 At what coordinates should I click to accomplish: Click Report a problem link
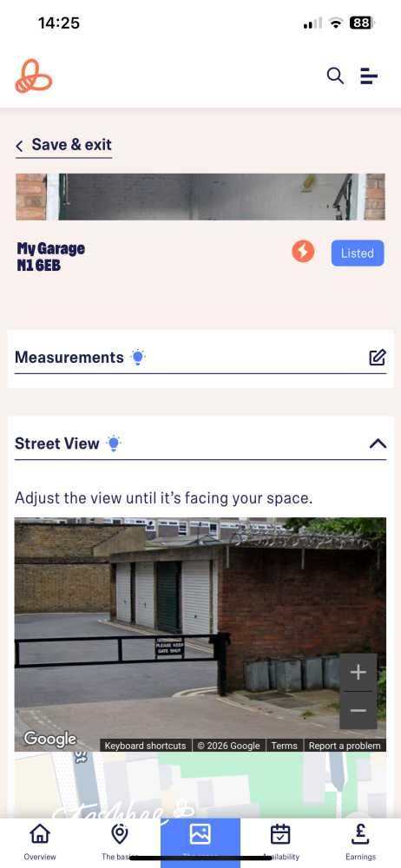[x=345, y=746]
